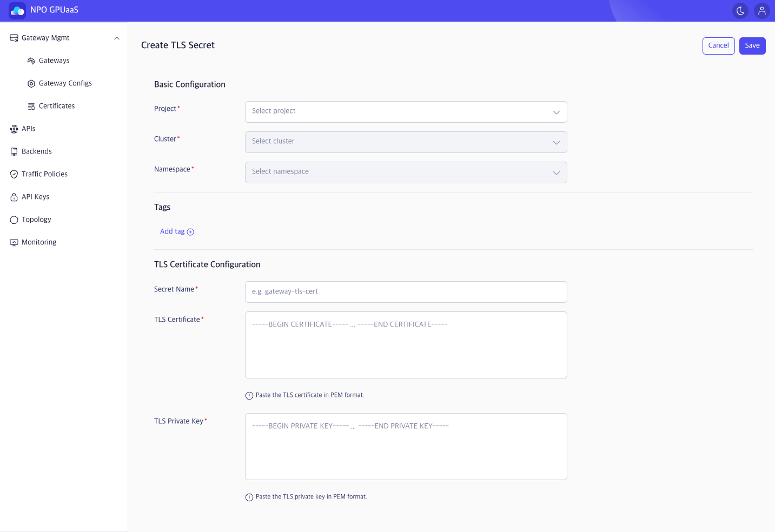Click the Certificates list icon
The width and height of the screenshot is (775, 532).
[x=31, y=106]
